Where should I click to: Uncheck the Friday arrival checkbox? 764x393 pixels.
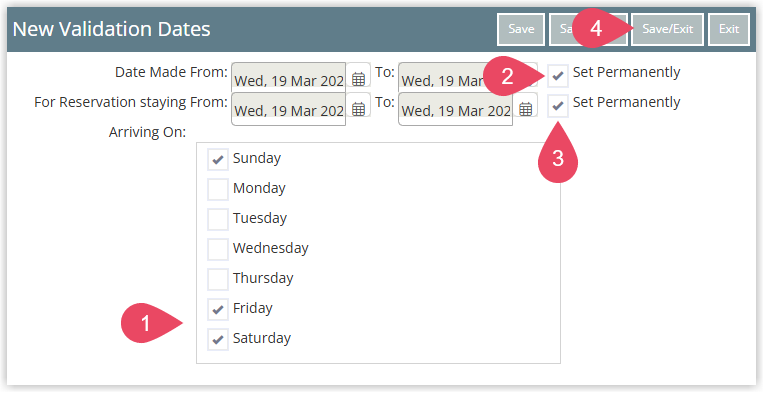[218, 309]
